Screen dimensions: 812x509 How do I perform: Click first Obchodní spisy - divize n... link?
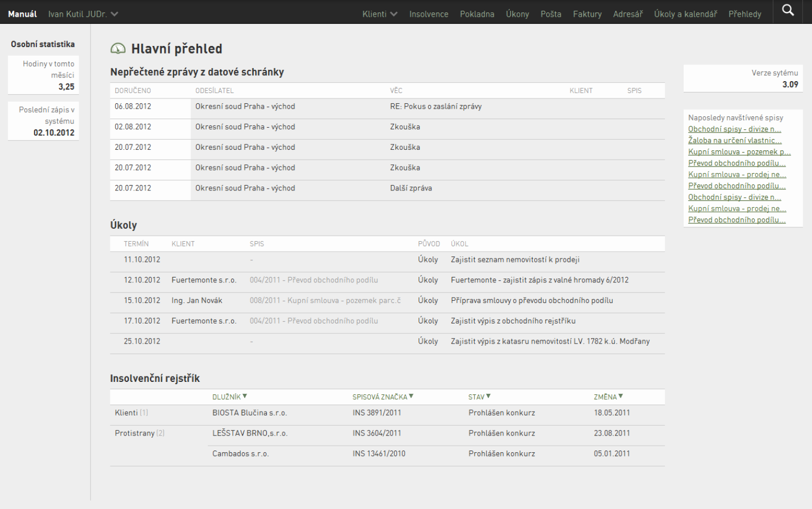pos(735,129)
